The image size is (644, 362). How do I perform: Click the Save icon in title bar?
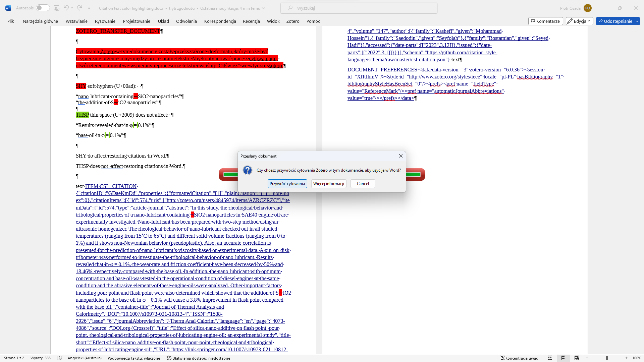coord(57,8)
